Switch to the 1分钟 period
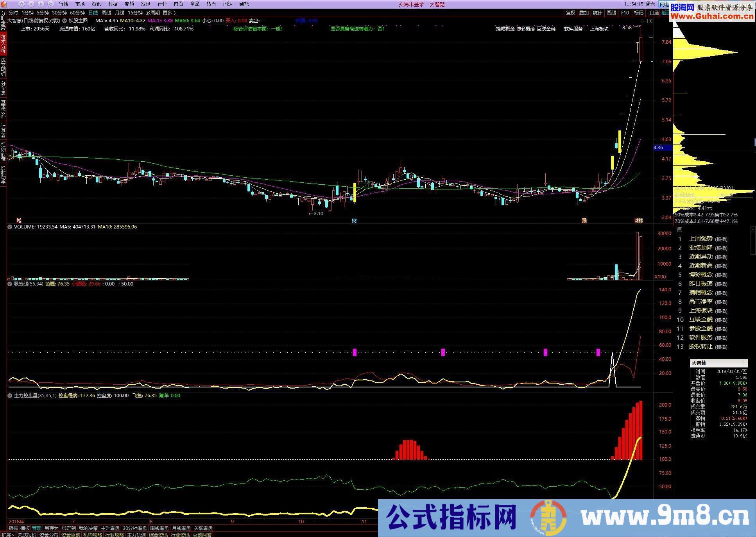756x537 pixels. [27, 13]
